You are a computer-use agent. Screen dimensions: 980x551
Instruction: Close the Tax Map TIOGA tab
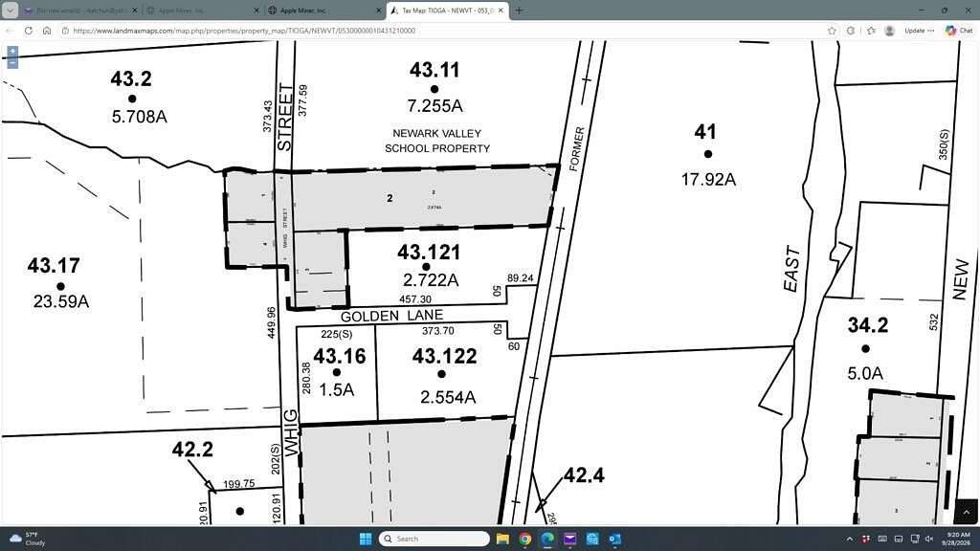pyautogui.click(x=501, y=11)
